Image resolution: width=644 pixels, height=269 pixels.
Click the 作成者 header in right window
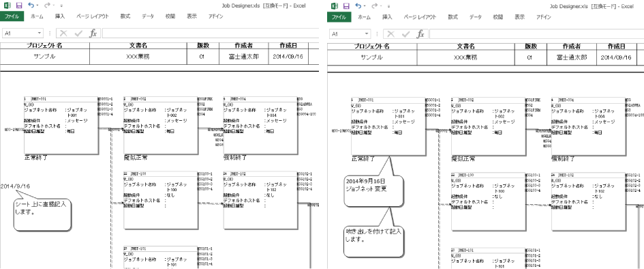(x=571, y=46)
